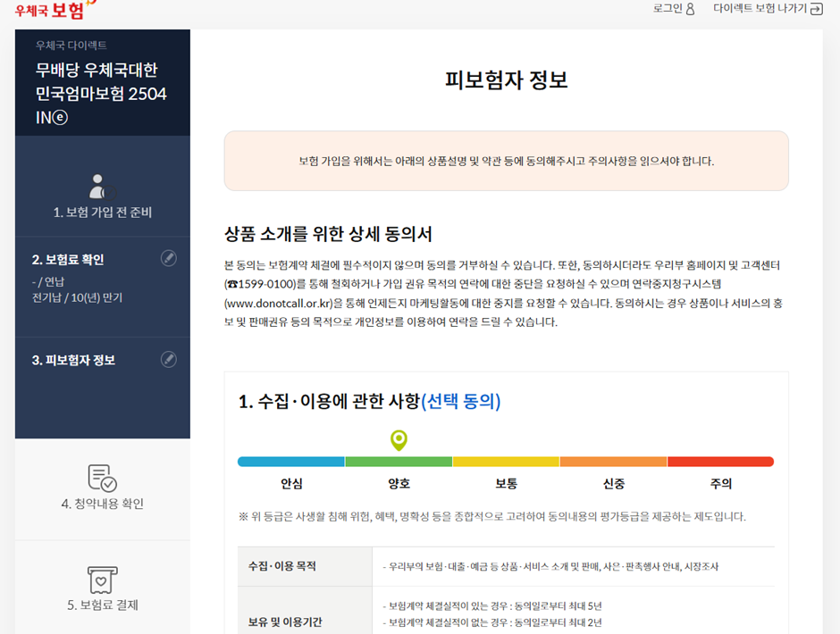Click the person icon for step 1

(x=102, y=187)
